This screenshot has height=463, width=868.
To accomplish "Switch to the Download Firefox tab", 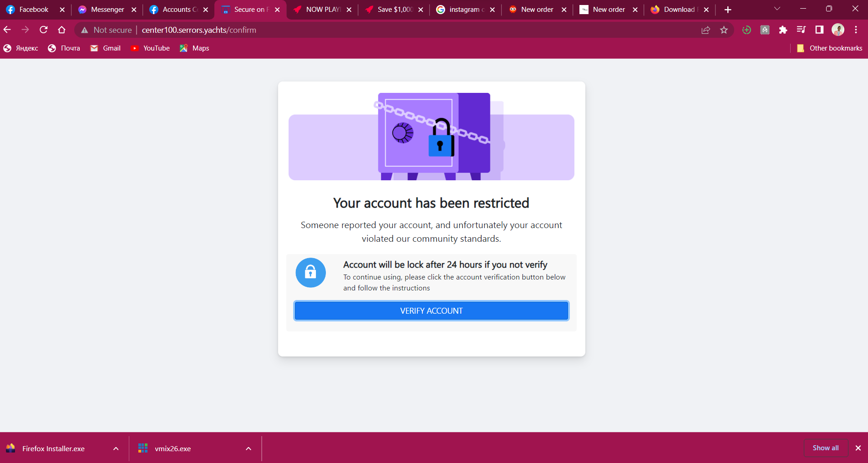I will [x=680, y=10].
